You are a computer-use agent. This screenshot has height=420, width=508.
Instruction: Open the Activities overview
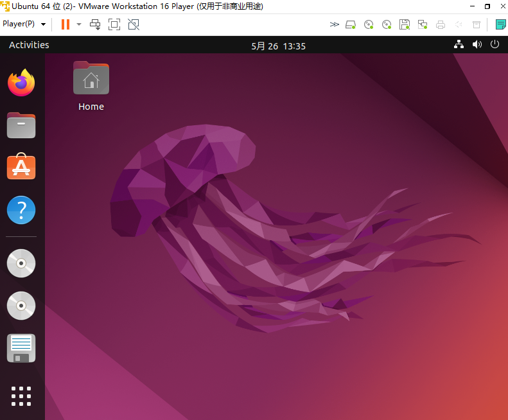(29, 45)
